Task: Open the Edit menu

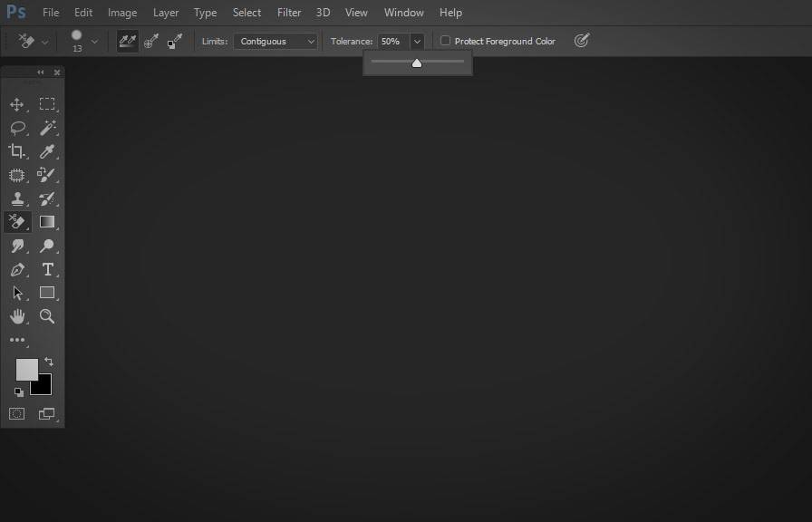Action: click(82, 13)
